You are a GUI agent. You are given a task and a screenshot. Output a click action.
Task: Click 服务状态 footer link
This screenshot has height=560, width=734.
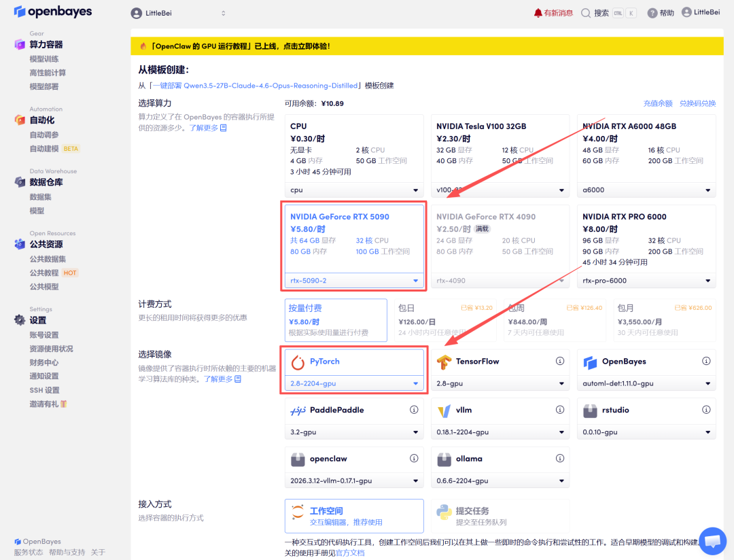28,553
